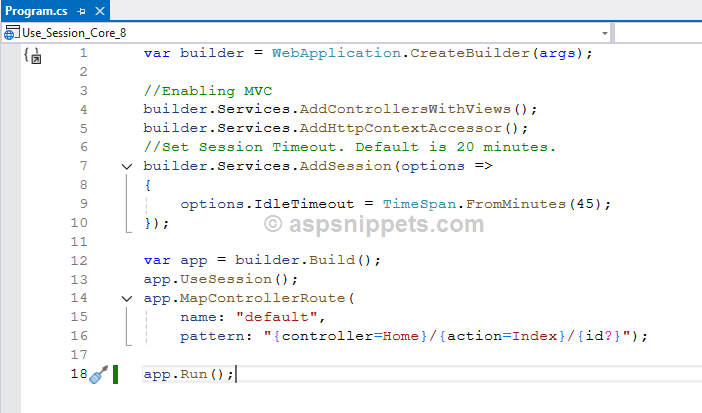
Task: Click IdleTimeout property on line 9
Action: (x=304, y=204)
